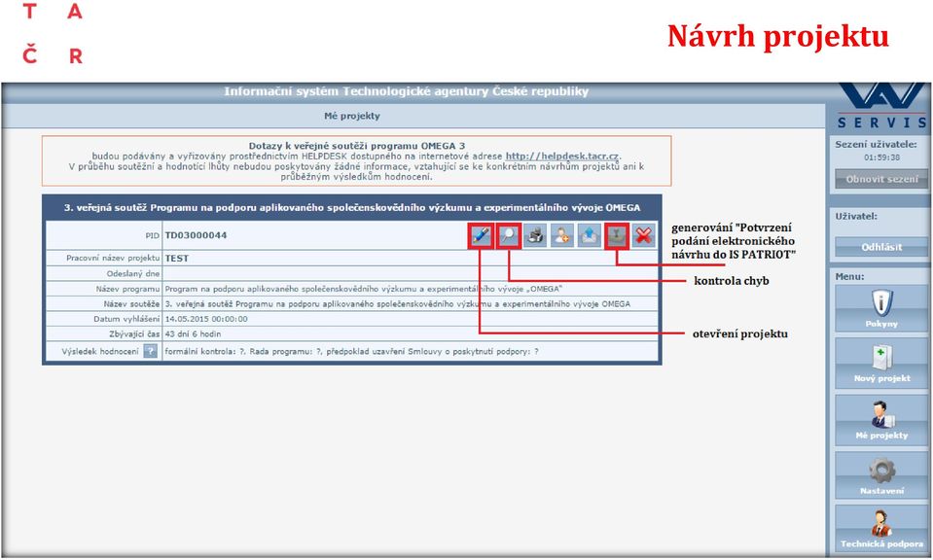This screenshot has width=933, height=560.
Task: Click the VaV SERVIS logo
Action: point(881,106)
